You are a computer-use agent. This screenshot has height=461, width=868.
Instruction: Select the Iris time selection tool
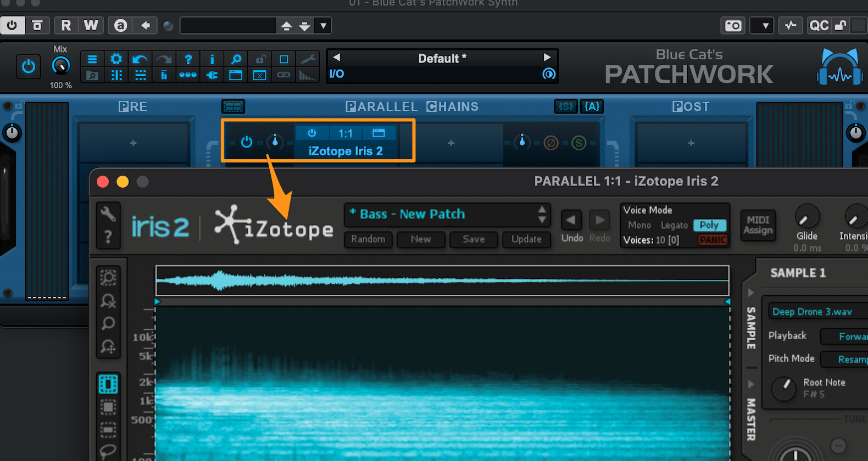coord(108,384)
